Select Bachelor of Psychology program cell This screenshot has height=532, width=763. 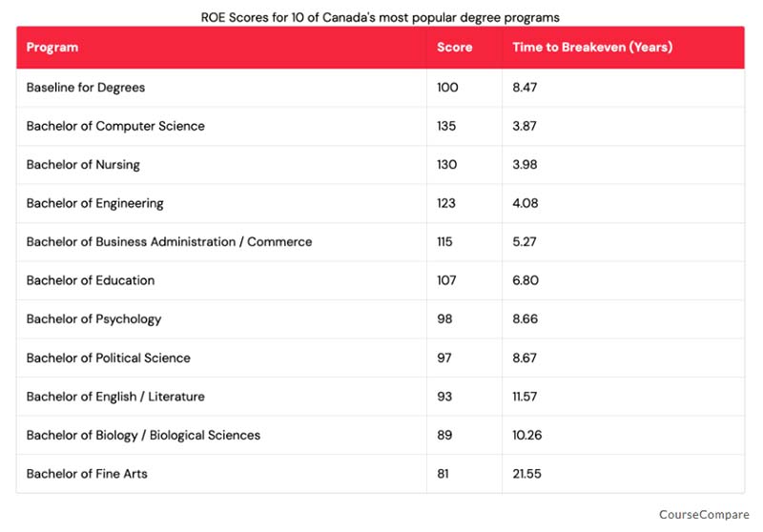click(x=93, y=319)
